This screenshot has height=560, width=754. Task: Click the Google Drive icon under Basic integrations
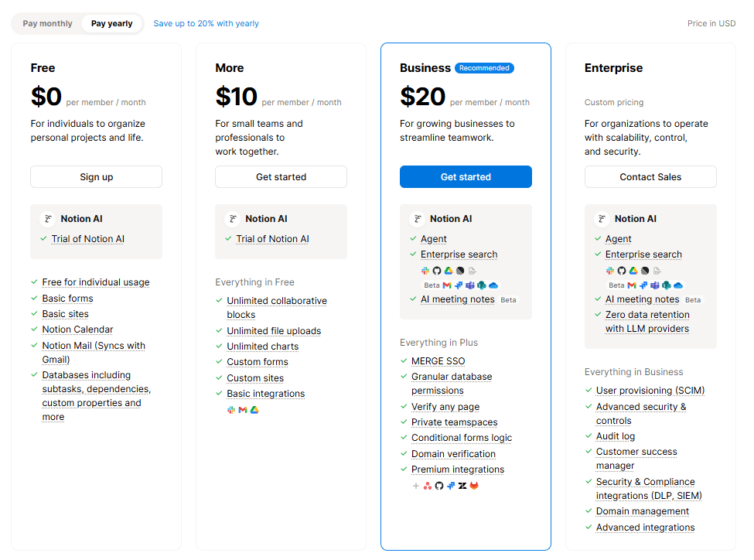pyautogui.click(x=254, y=410)
